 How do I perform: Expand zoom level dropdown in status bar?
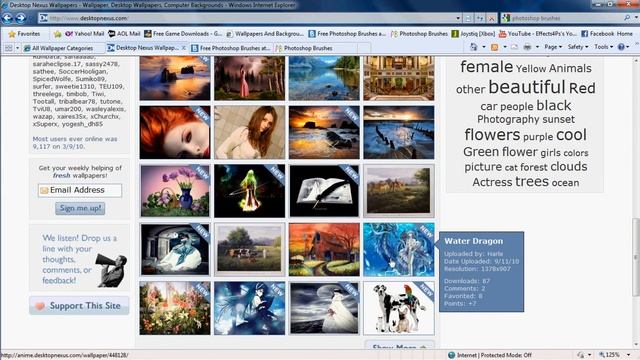coord(628,355)
